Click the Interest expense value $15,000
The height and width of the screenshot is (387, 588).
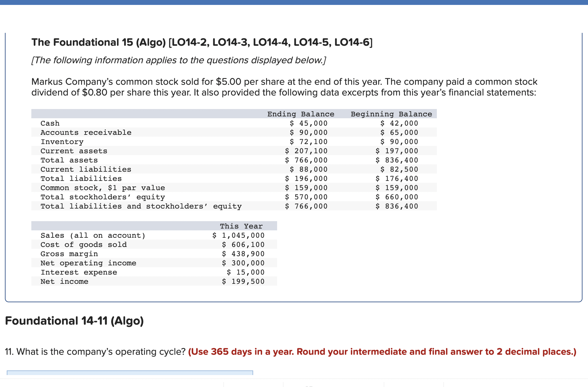pos(246,272)
